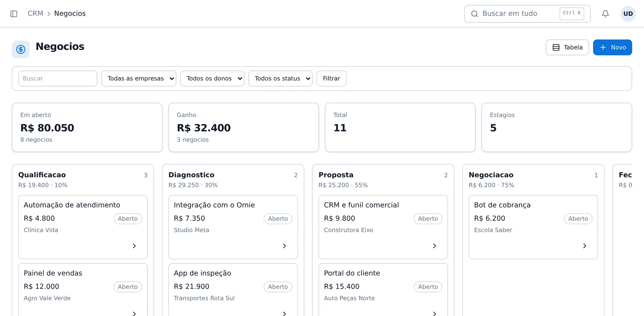Viewport: 644px width, 316px height.
Task: Toggle the sidebar panel icon
Action: tap(14, 14)
